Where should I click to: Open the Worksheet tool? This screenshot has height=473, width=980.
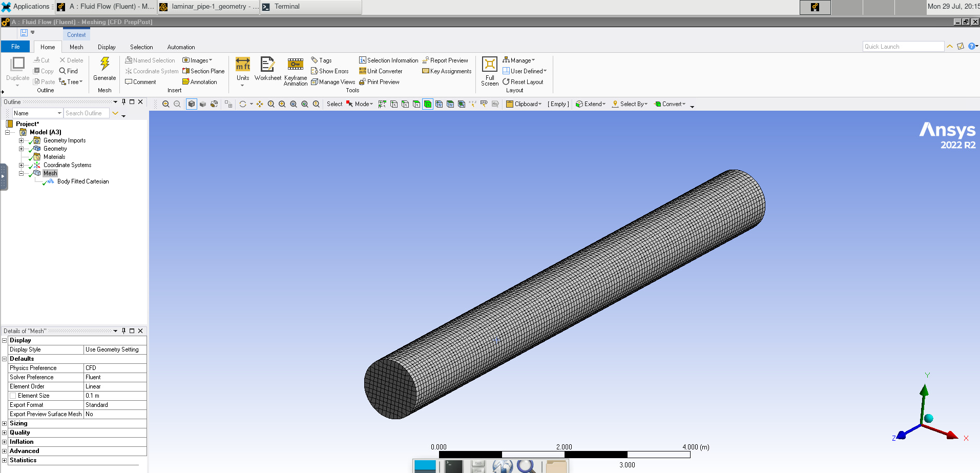click(267, 68)
